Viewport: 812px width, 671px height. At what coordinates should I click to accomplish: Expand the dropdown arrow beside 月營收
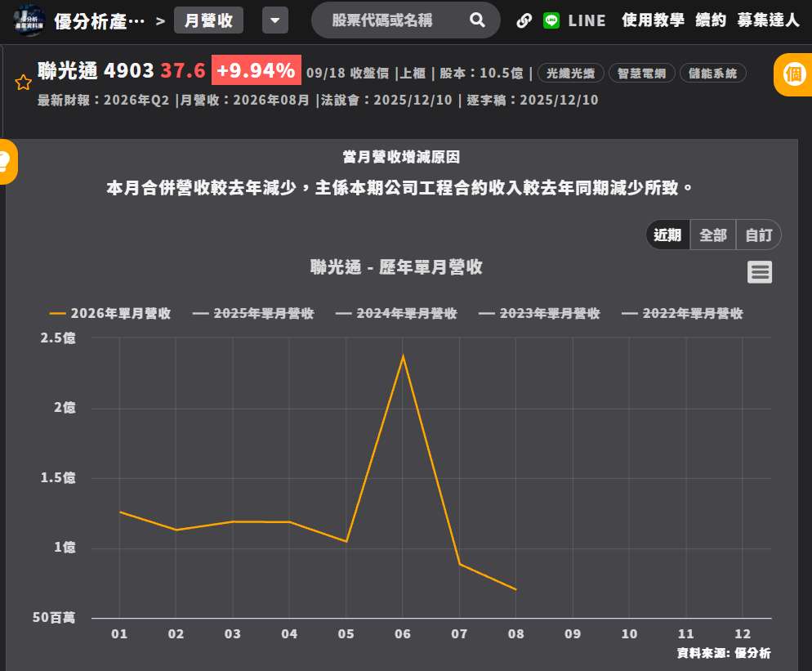tap(275, 20)
